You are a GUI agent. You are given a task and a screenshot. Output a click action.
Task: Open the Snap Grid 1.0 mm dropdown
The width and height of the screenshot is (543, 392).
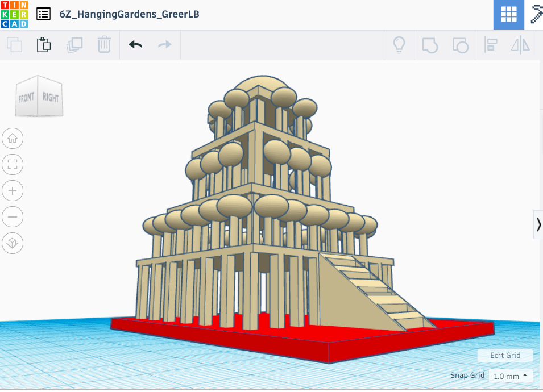click(x=510, y=376)
